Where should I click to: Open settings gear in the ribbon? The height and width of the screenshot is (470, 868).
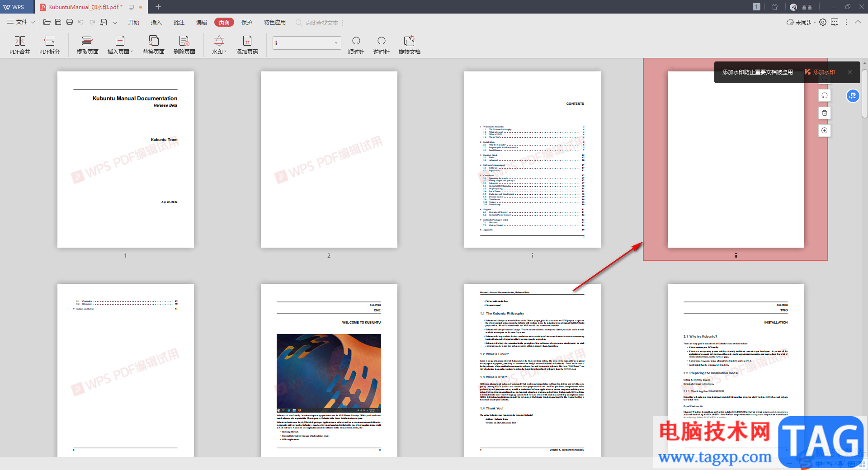pyautogui.click(x=823, y=22)
